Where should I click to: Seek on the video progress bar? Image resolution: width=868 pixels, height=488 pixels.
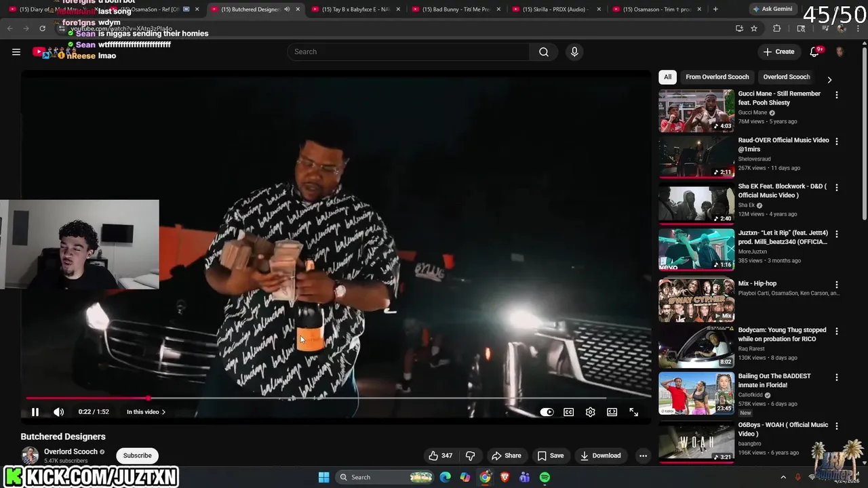336,398
